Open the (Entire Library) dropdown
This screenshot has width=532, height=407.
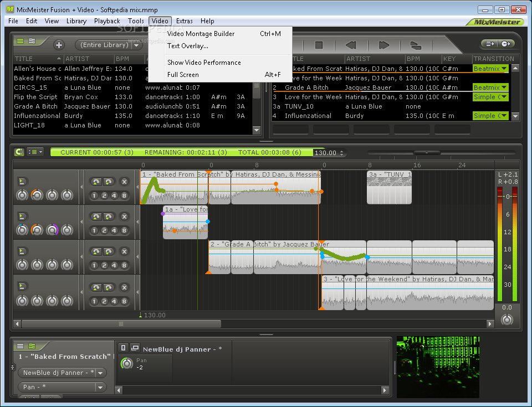click(109, 45)
